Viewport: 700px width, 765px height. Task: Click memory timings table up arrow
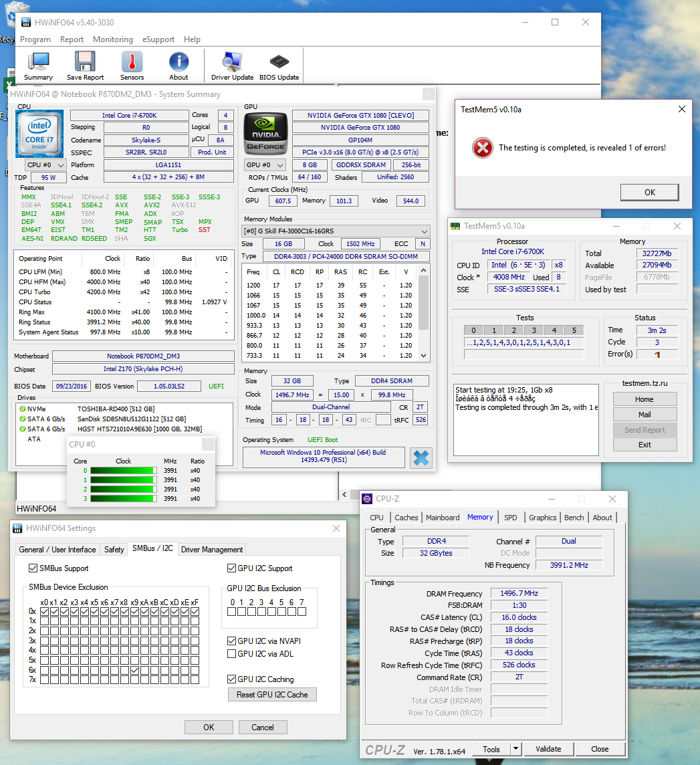[423, 270]
